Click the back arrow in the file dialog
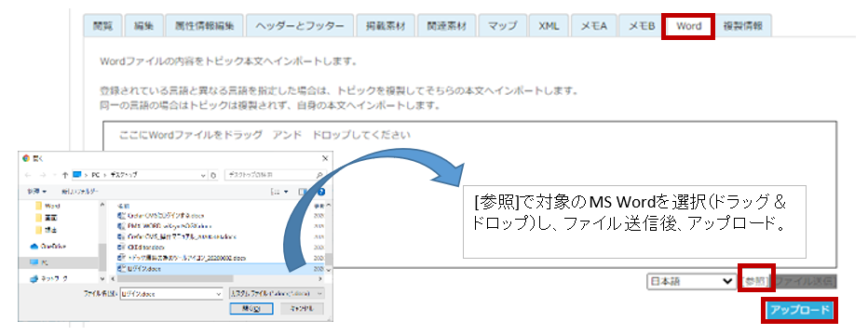Viewport: 868px width, 335px height. pos(28,175)
